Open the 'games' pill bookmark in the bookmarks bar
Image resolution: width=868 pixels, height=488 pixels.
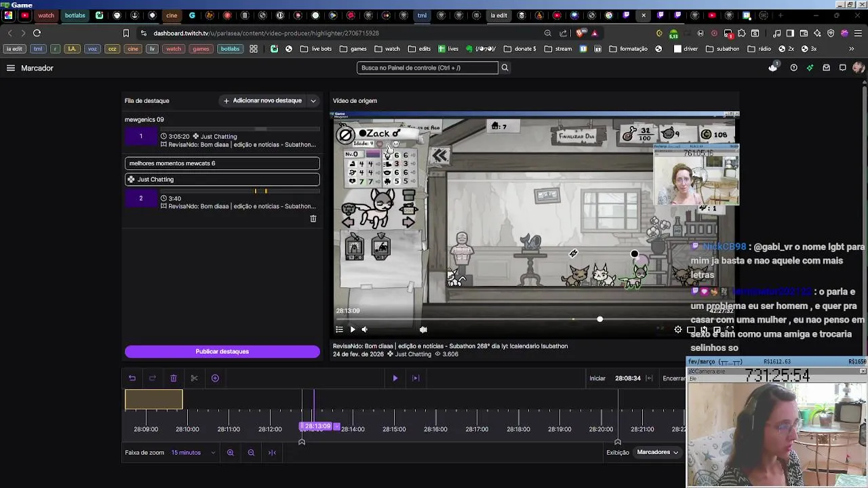pyautogui.click(x=201, y=49)
